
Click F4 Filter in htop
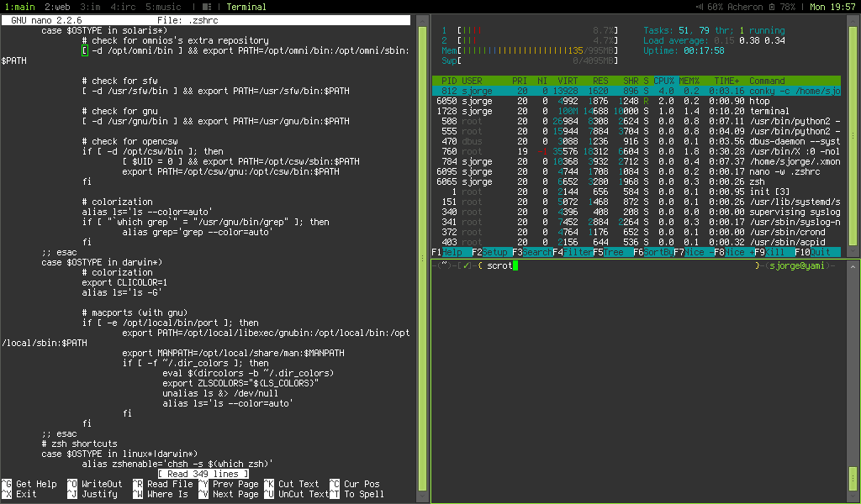coord(573,252)
